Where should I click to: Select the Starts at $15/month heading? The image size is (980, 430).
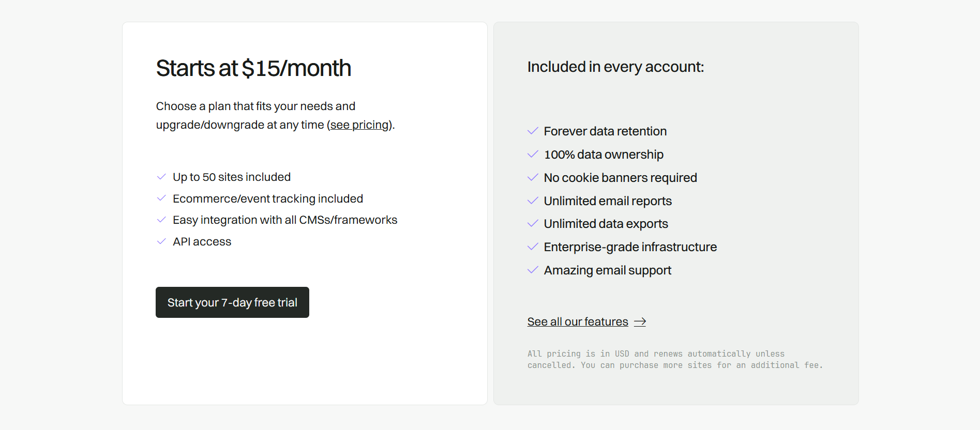pyautogui.click(x=253, y=68)
